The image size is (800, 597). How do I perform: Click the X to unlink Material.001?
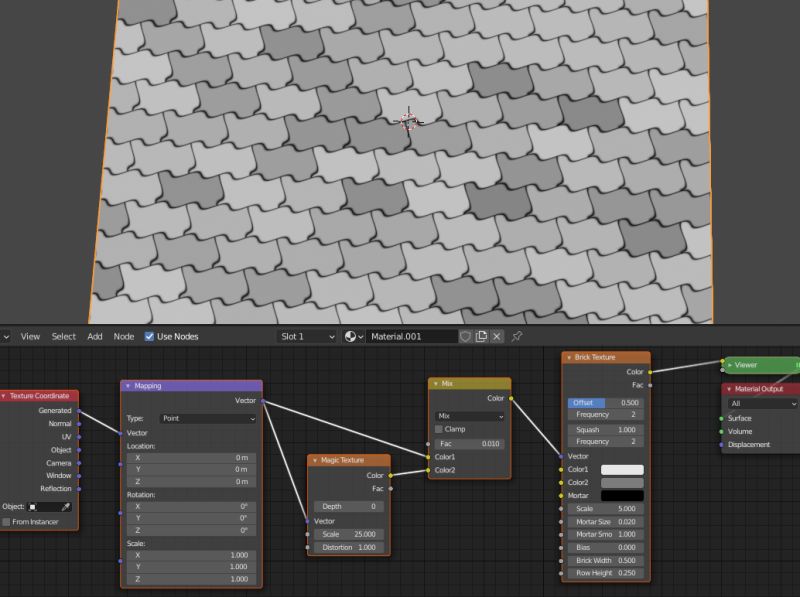496,337
